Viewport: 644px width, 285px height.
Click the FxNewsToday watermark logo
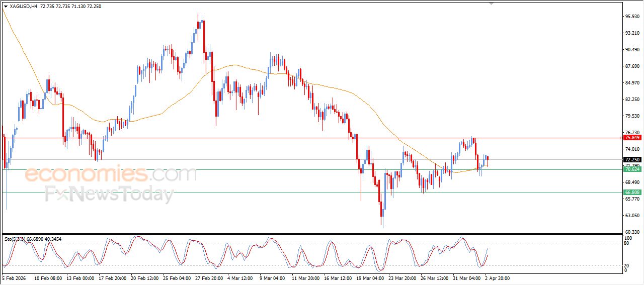point(109,194)
